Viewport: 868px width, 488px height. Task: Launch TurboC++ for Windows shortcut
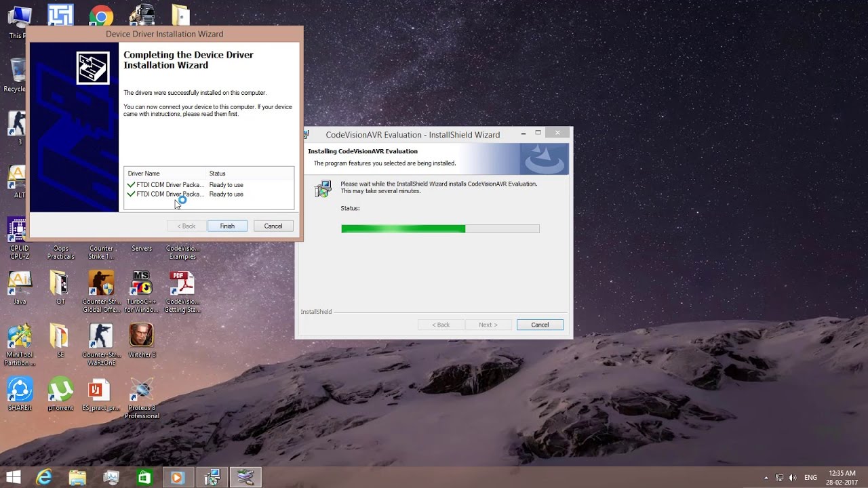point(142,292)
